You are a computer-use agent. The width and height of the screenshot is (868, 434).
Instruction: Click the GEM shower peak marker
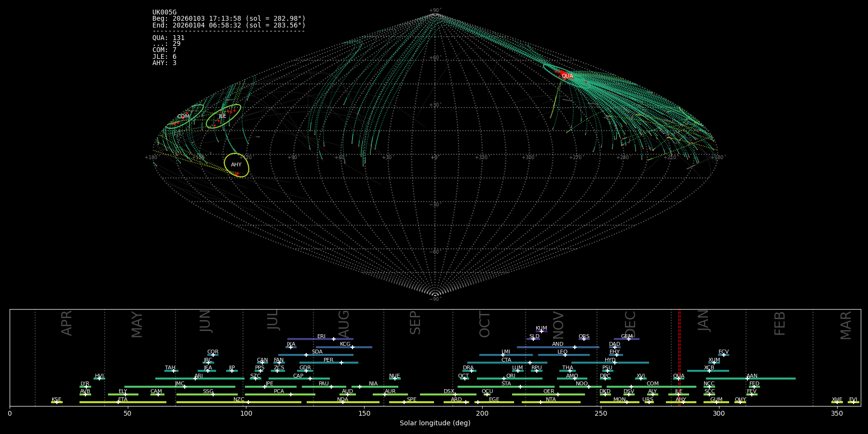[x=628, y=339]
